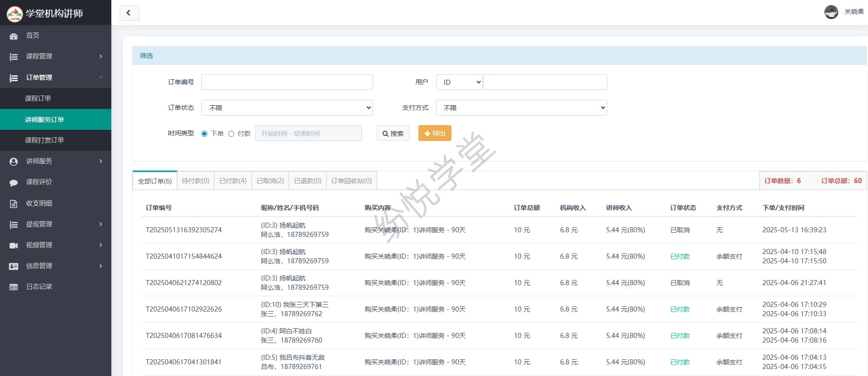Click the 信息管理 ID card icon
The image size is (868, 376).
(x=13, y=266)
